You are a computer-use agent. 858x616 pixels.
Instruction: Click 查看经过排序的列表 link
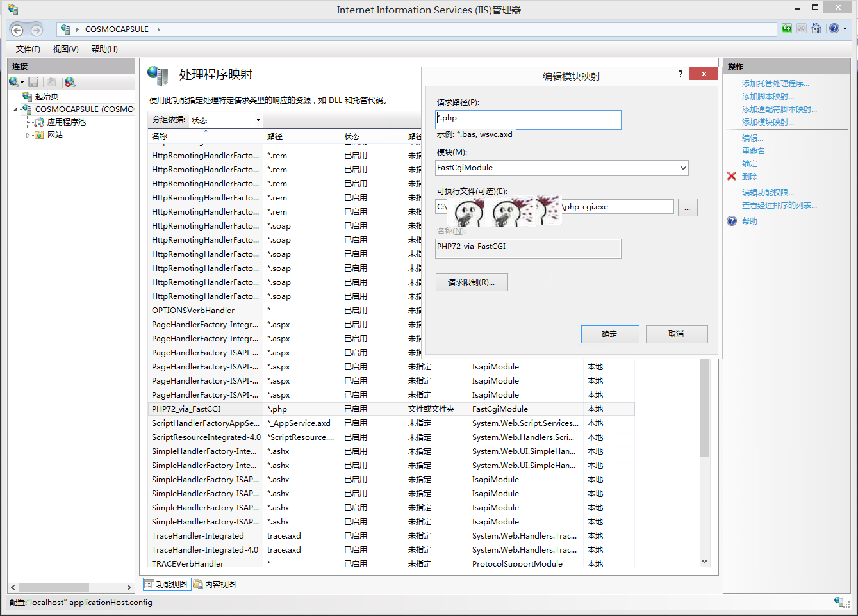click(x=779, y=205)
